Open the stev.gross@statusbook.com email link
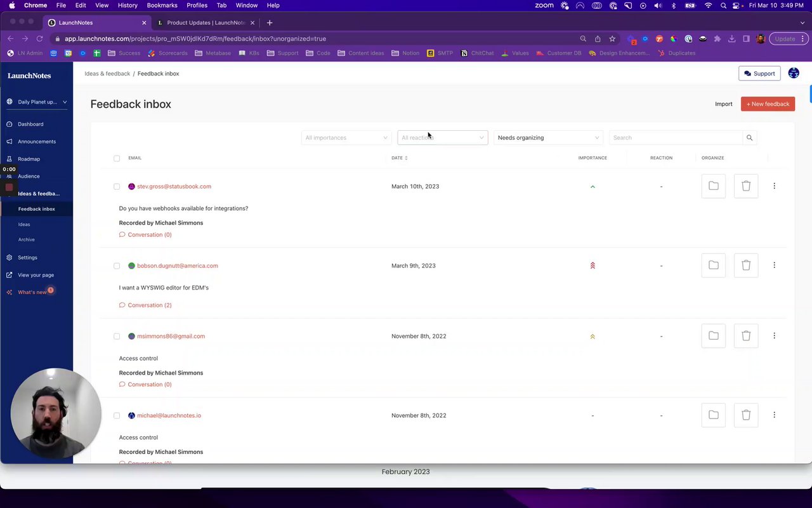812x508 pixels. point(174,187)
